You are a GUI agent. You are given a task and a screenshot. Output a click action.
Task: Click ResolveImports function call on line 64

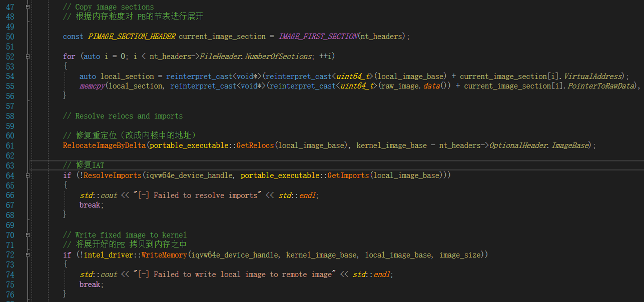(x=113, y=175)
